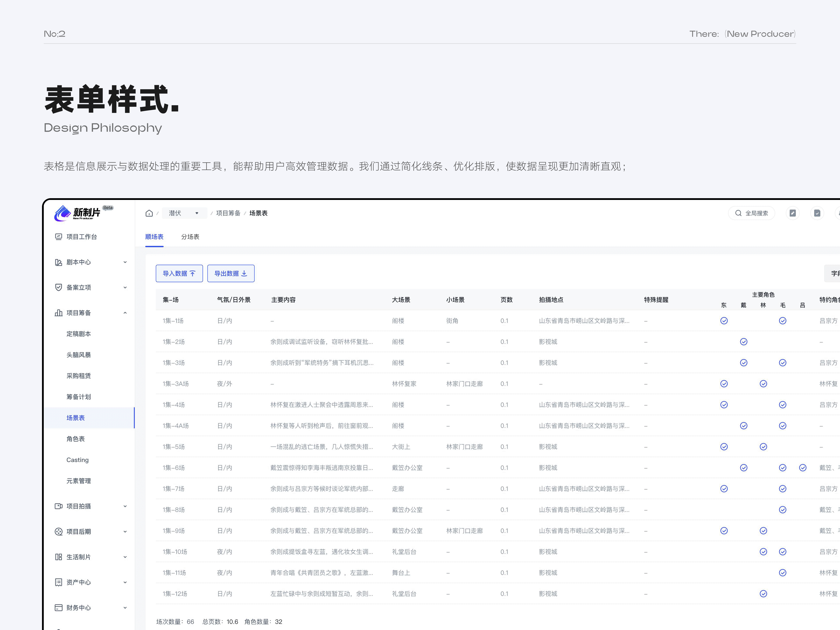This screenshot has height=630, width=840.
Task: Expand the 项目后期 menu chevron
Action: pos(125,532)
